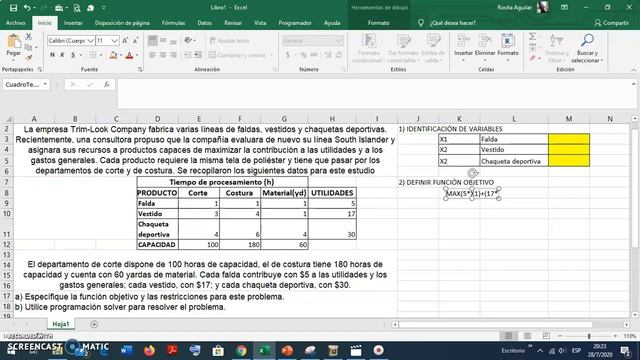Cut selection with the scissors icon
Image resolution: width=640 pixels, height=360 pixels.
click(x=29, y=37)
